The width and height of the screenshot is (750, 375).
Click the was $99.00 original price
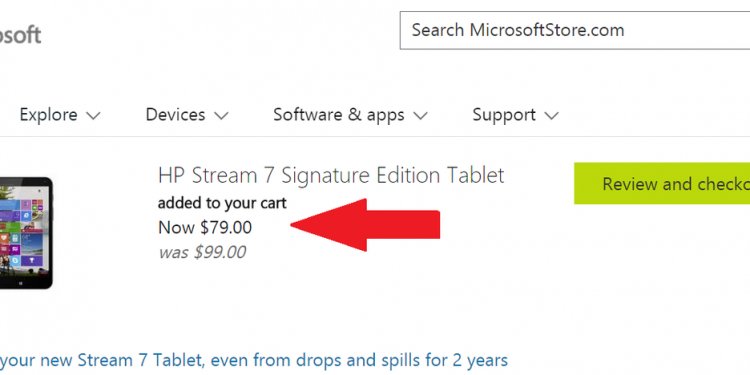(x=202, y=252)
